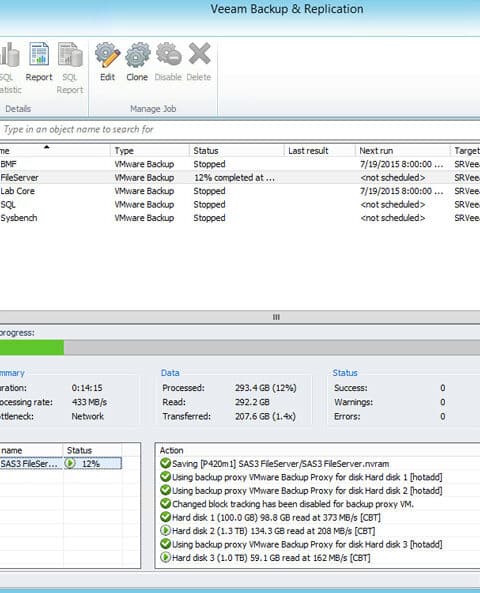Image resolution: width=480 pixels, height=593 pixels.
Task: Sort jobs by Type column
Action: (150, 151)
